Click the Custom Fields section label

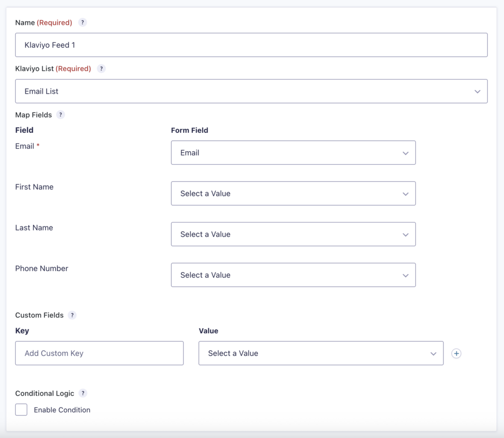(x=39, y=315)
